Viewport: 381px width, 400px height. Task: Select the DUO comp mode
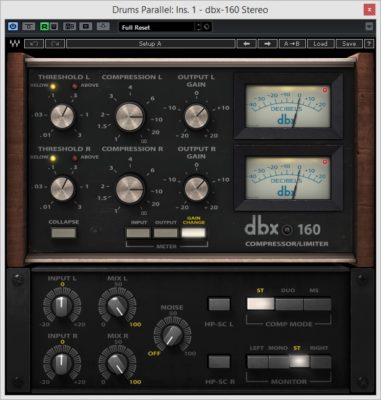[289, 304]
